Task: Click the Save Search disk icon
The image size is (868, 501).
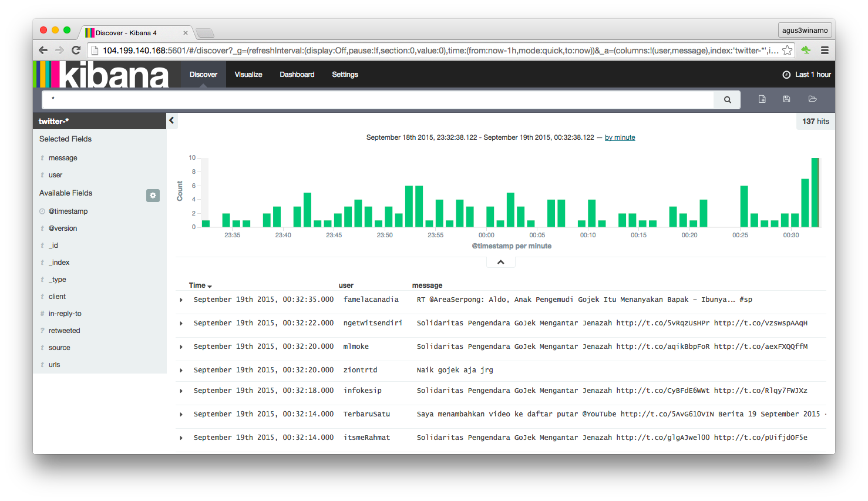Action: [x=786, y=99]
